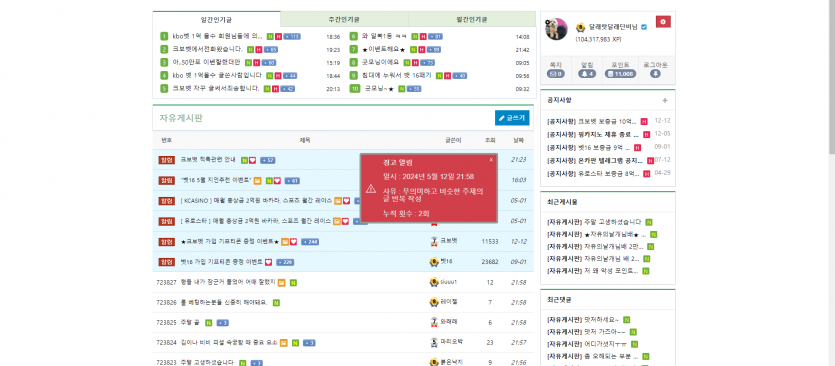The image size is (835, 366).
Task: Open recent post 저 왜 악성 포인트
Action: click(593, 271)
